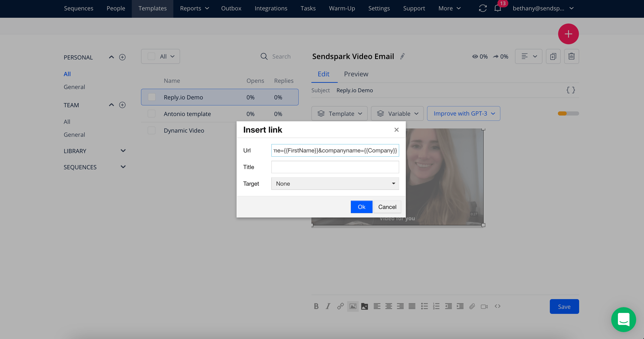The width and height of the screenshot is (644, 339).
Task: Open the chat support widget
Action: 623,320
